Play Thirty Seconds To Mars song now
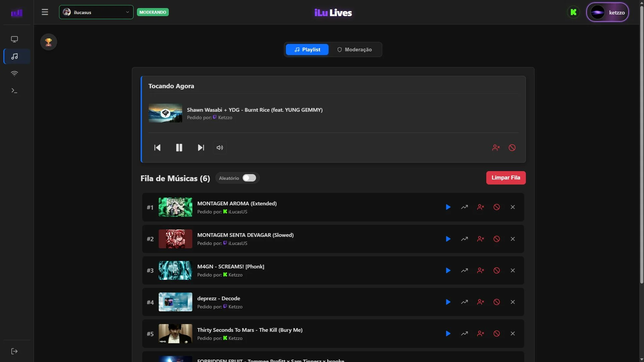The height and width of the screenshot is (362, 644). [x=448, y=333]
